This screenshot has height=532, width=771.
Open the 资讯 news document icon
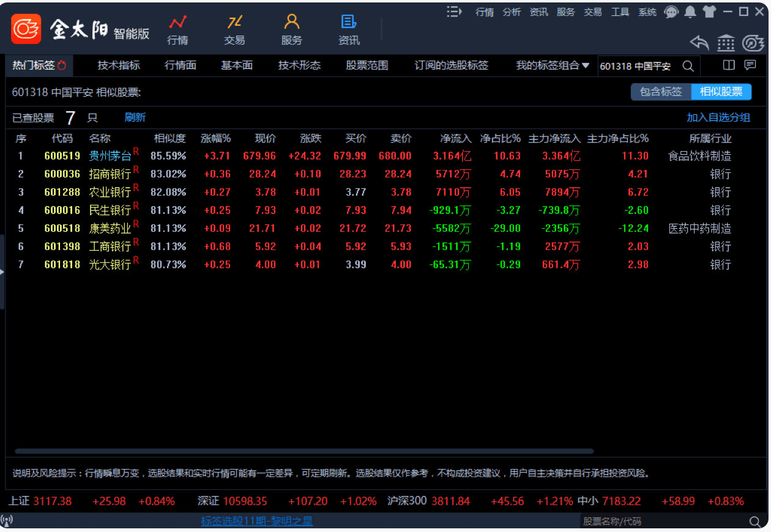point(349,22)
